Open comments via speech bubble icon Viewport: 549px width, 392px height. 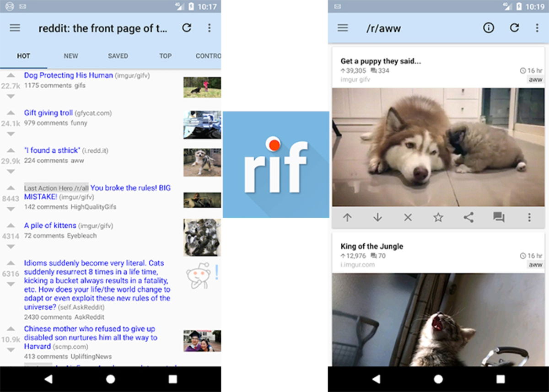pos(498,218)
